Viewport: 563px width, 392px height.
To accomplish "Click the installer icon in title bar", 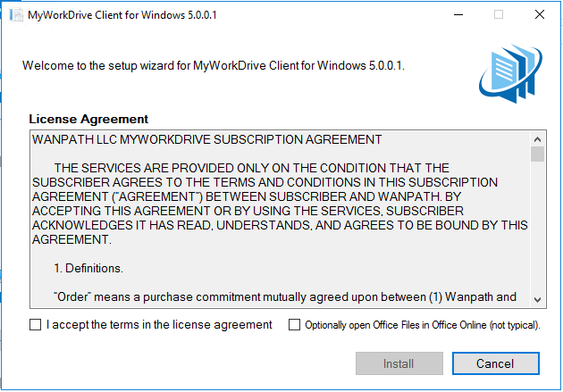I will [16, 14].
